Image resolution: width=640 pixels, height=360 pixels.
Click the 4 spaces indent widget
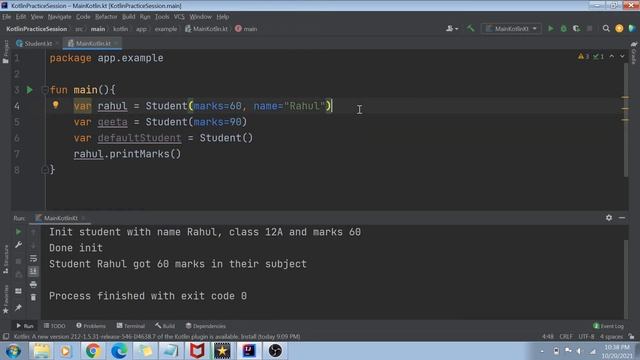611,336
